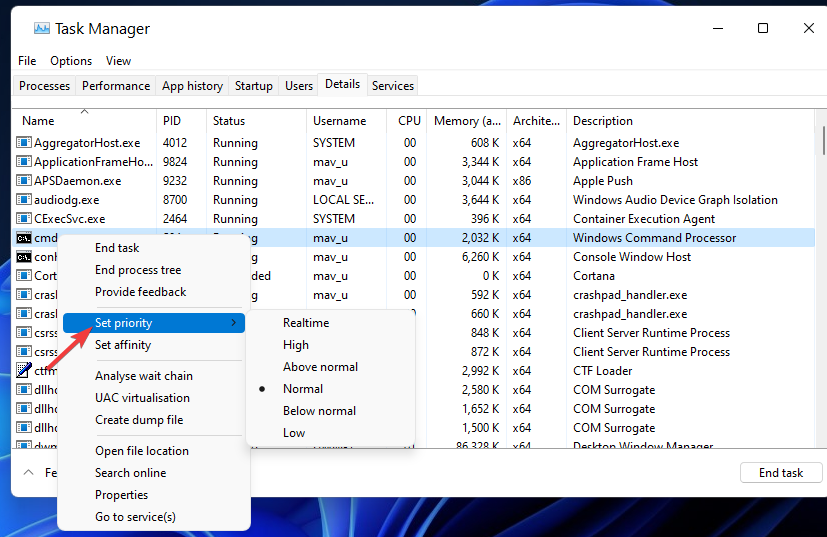This screenshot has width=827, height=537.
Task: Click the Name column sort arrow
Action: coord(84,111)
